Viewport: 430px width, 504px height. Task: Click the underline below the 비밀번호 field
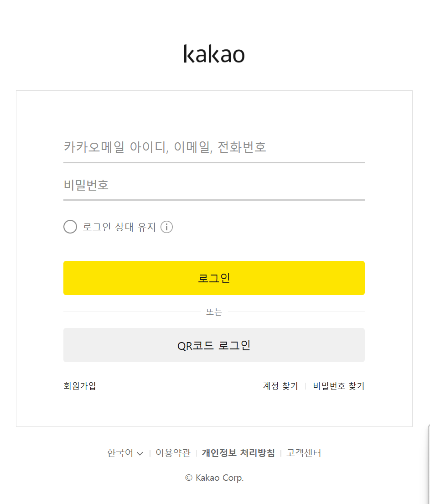(214, 200)
